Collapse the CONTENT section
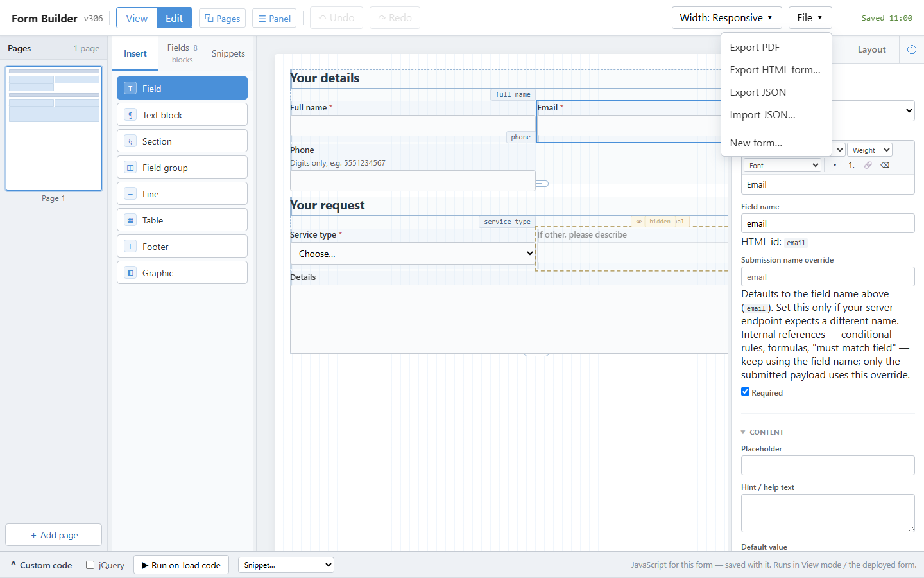 pyautogui.click(x=762, y=432)
